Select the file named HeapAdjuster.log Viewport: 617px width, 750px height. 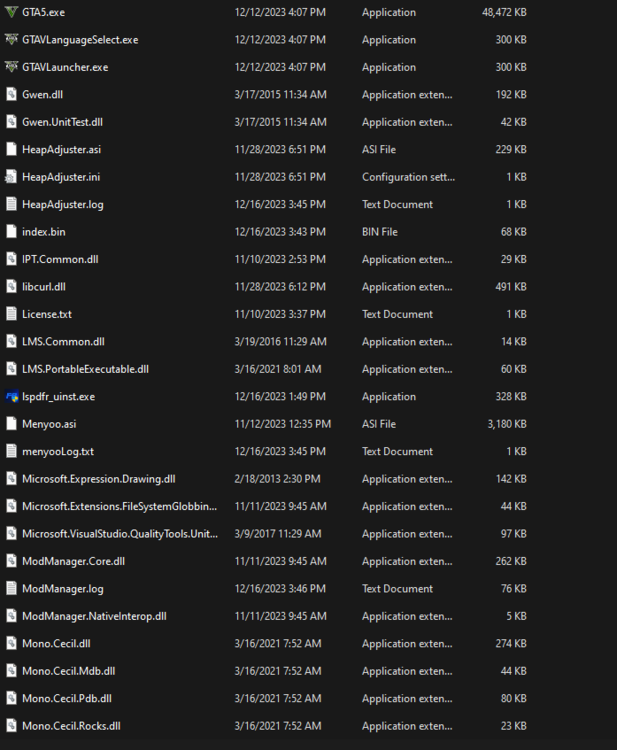pos(63,204)
